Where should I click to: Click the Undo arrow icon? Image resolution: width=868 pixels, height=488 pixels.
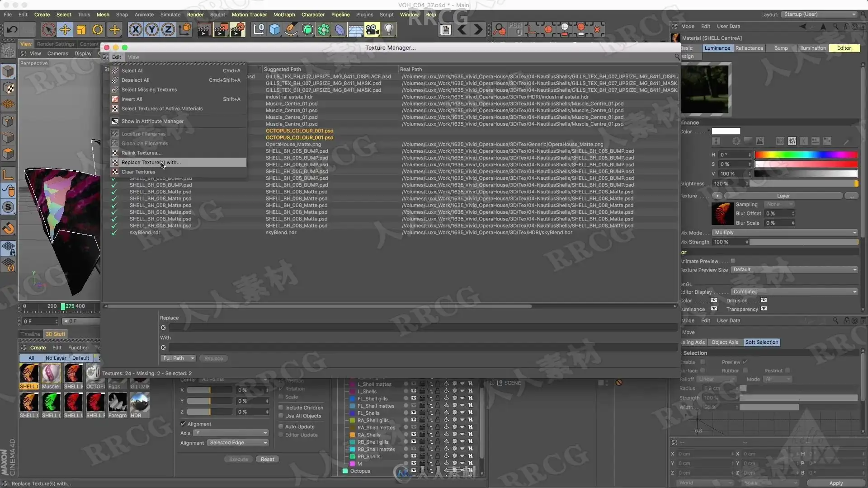coord(12,30)
